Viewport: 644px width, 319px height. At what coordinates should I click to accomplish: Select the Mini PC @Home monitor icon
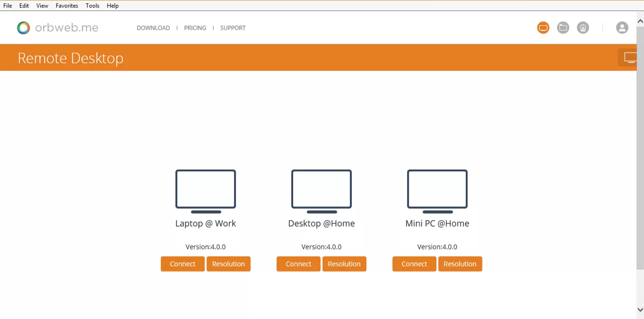point(437,192)
